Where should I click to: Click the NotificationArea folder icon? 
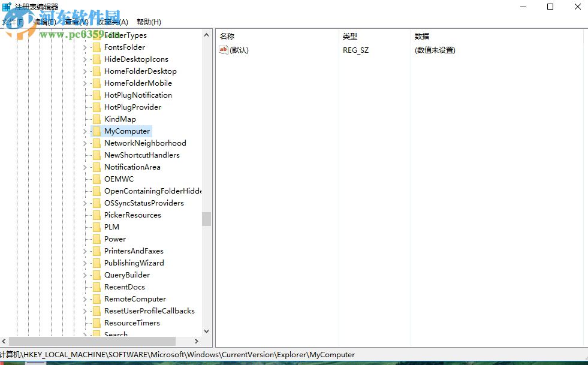pos(97,167)
